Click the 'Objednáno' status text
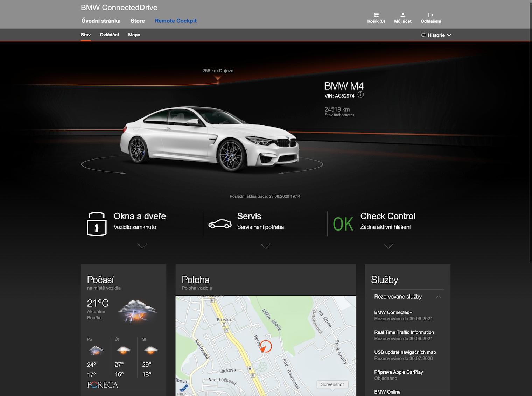The image size is (532, 396). point(386,378)
